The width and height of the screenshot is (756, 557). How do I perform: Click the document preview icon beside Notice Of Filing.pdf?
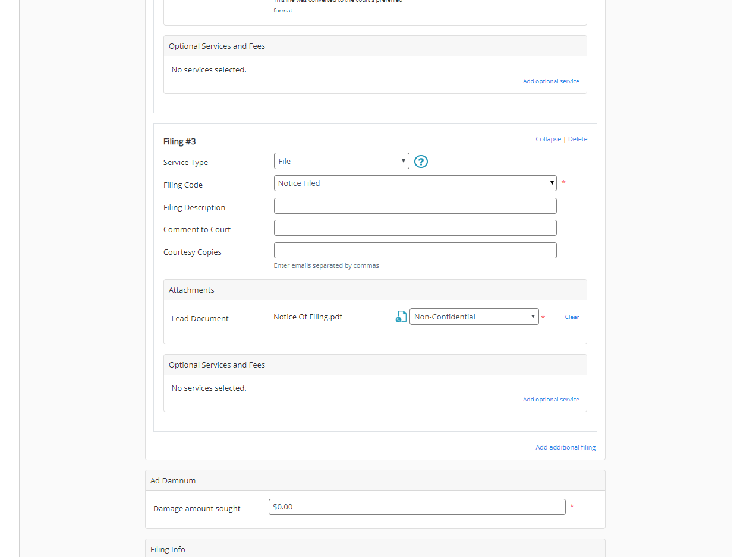pos(401,317)
